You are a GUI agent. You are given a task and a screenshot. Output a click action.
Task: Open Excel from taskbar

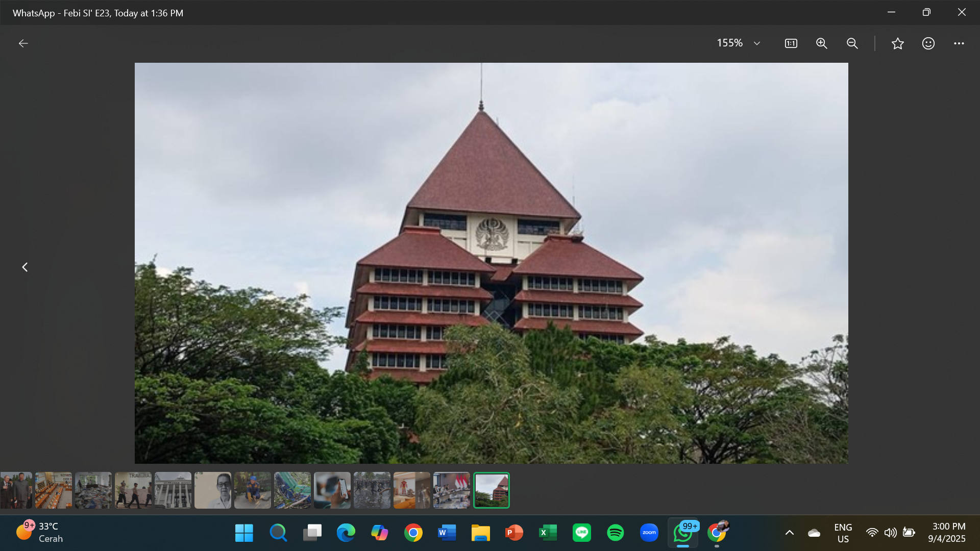[x=548, y=533]
